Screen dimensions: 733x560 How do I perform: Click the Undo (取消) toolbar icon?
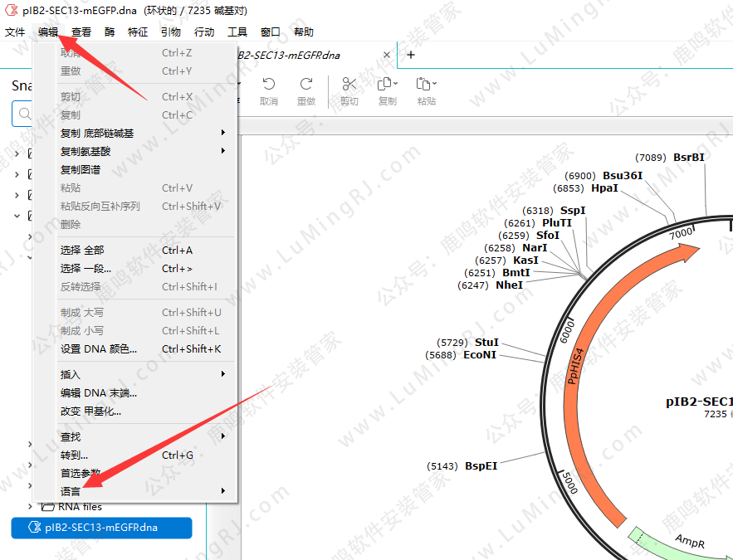pos(268,85)
